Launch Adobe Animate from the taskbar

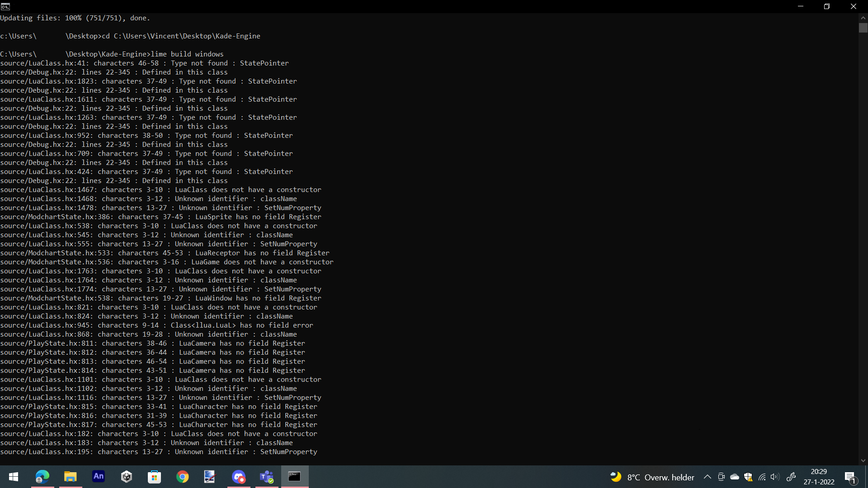coord(98,477)
